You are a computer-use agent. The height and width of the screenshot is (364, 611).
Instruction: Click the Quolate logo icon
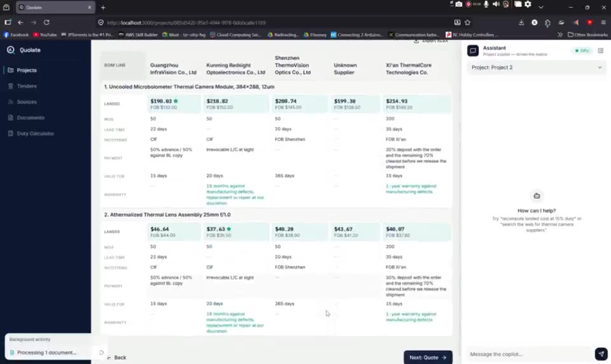tap(11, 50)
